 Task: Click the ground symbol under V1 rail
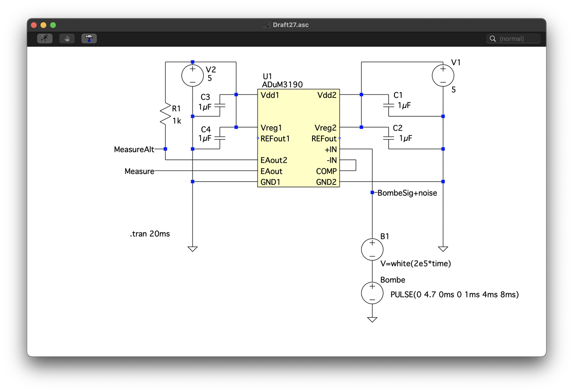443,249
